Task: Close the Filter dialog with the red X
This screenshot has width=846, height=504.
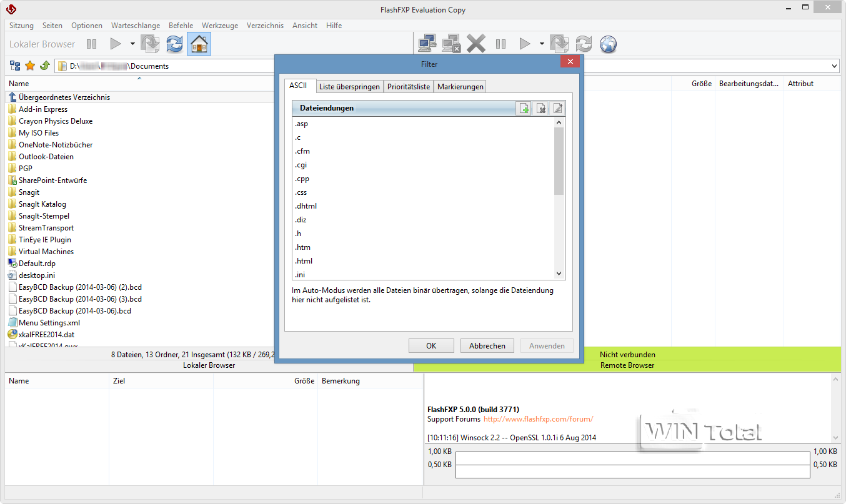Action: (570, 62)
